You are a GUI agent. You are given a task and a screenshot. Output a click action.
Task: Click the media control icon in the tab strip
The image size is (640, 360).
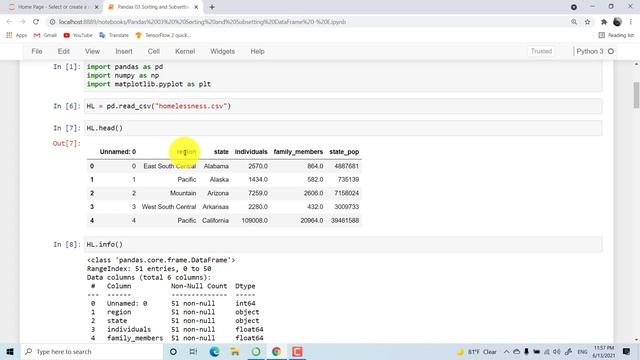(574, 7)
